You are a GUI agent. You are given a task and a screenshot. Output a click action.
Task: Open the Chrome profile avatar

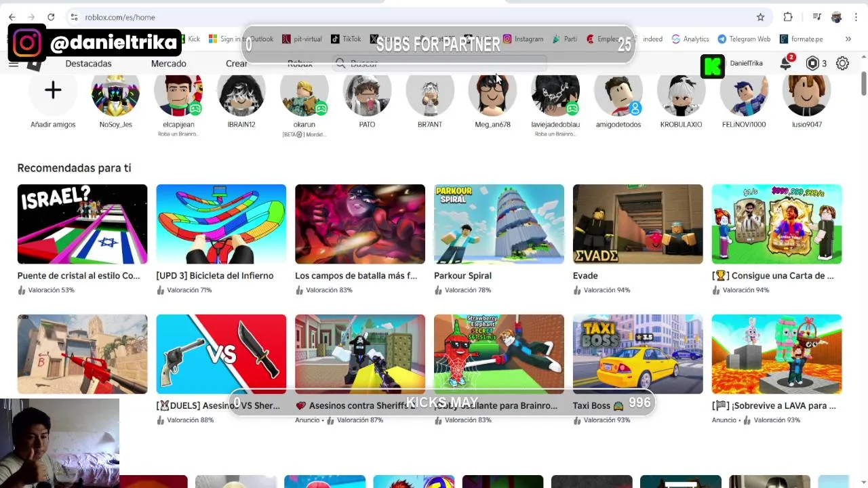tap(836, 17)
